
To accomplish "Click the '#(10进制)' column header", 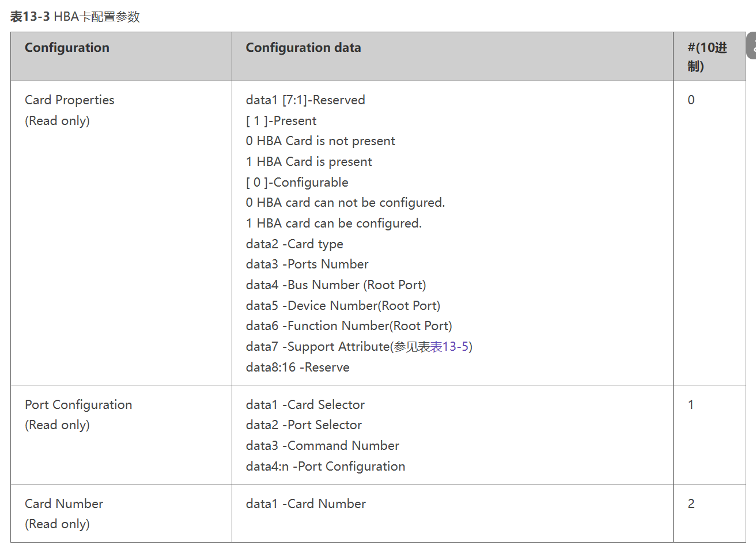I will [707, 56].
